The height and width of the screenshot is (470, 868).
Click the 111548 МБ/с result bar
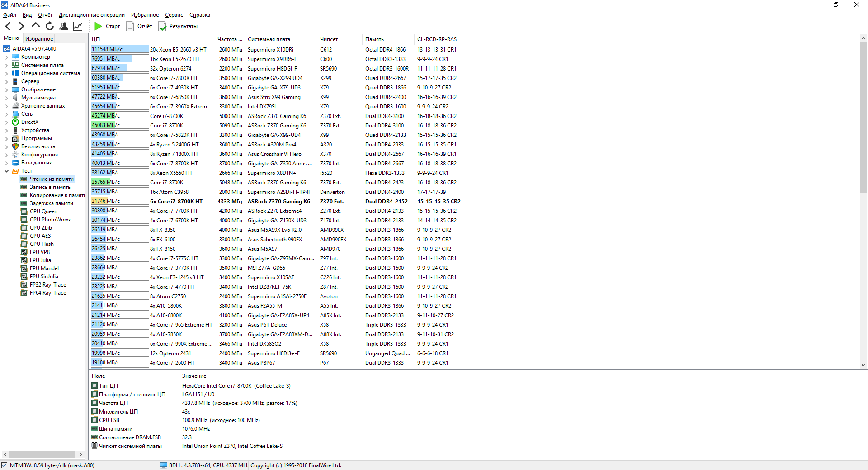[120, 49]
